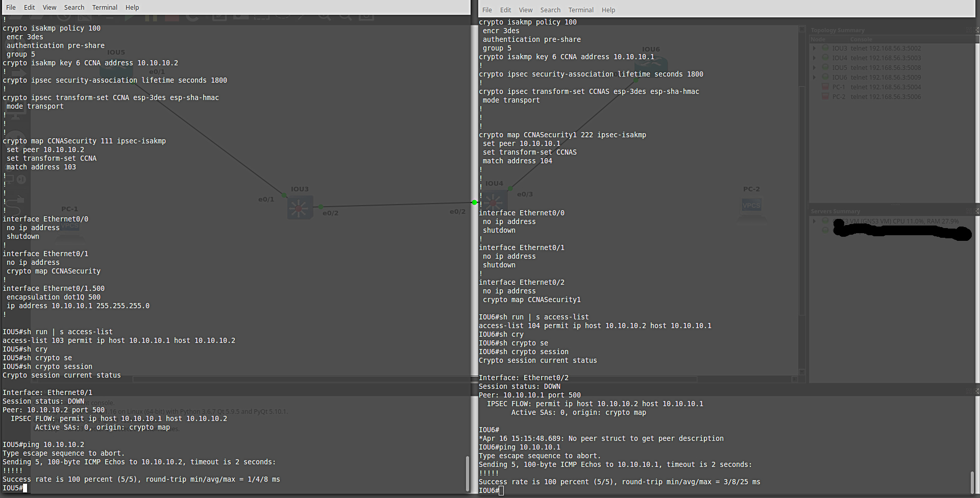This screenshot has height=498, width=980.
Task: Open Search menu in left IOU5 terminal
Action: pos(74,7)
